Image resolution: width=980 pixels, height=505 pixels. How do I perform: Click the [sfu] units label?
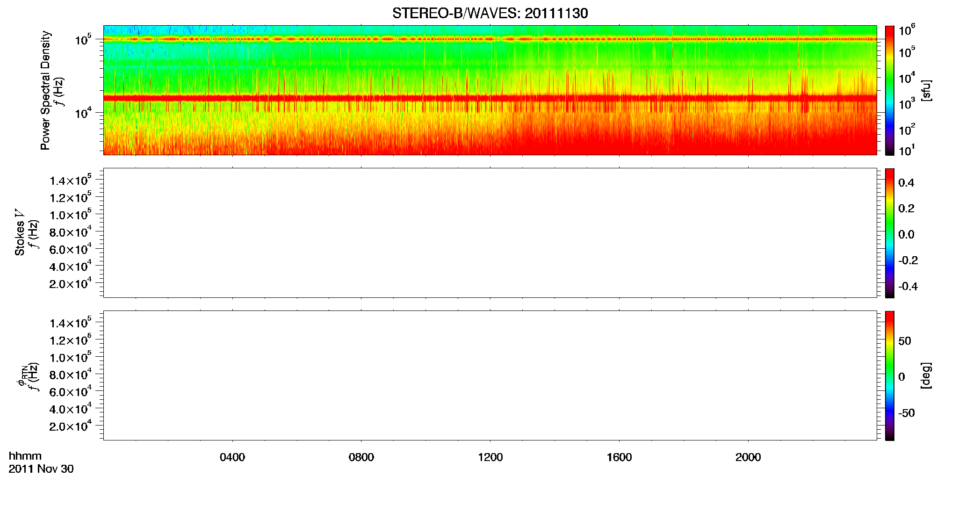[x=926, y=90]
